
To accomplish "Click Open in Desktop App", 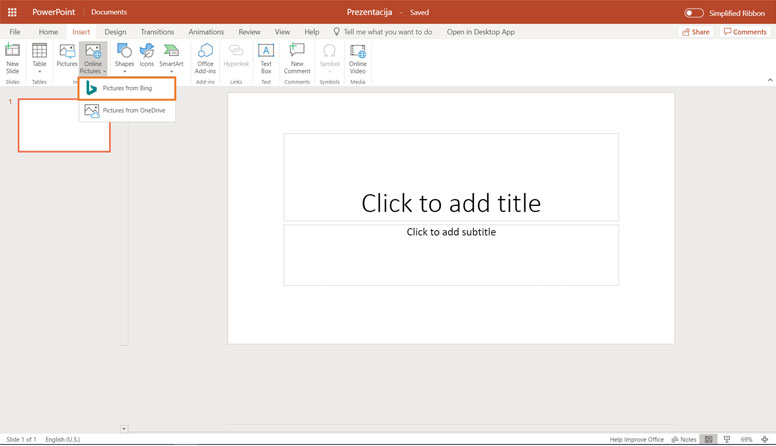I will 481,32.
